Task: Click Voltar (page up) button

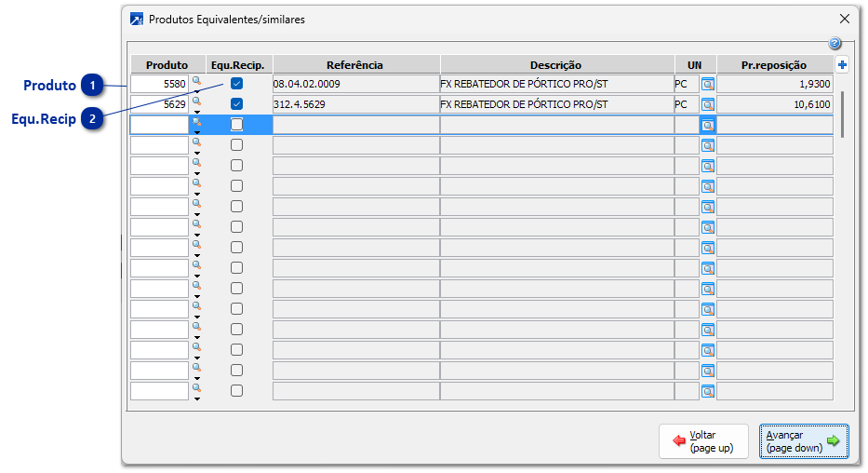Action: (x=703, y=441)
